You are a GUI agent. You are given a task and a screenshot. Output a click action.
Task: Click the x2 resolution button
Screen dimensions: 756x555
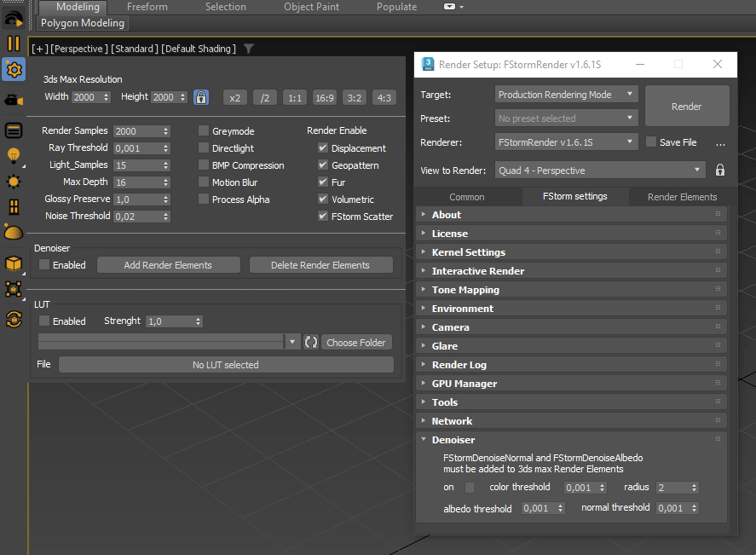click(234, 97)
